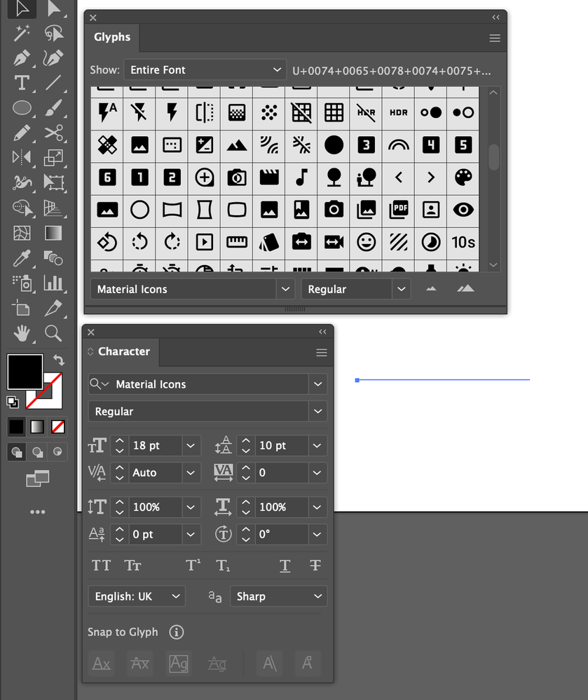Select the Paintbrush tool
588x700 pixels.
coord(53,108)
